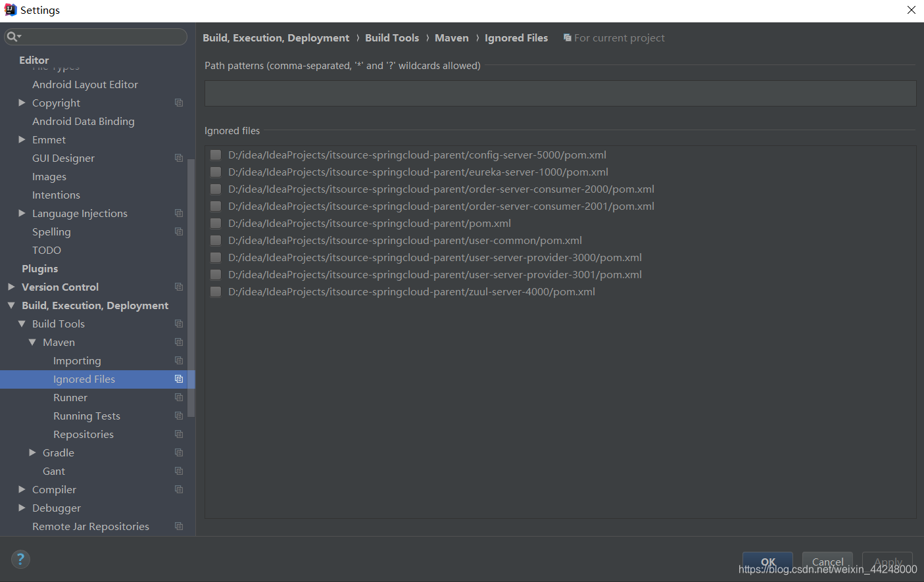Click the project-level icon beside Spelling

click(179, 231)
